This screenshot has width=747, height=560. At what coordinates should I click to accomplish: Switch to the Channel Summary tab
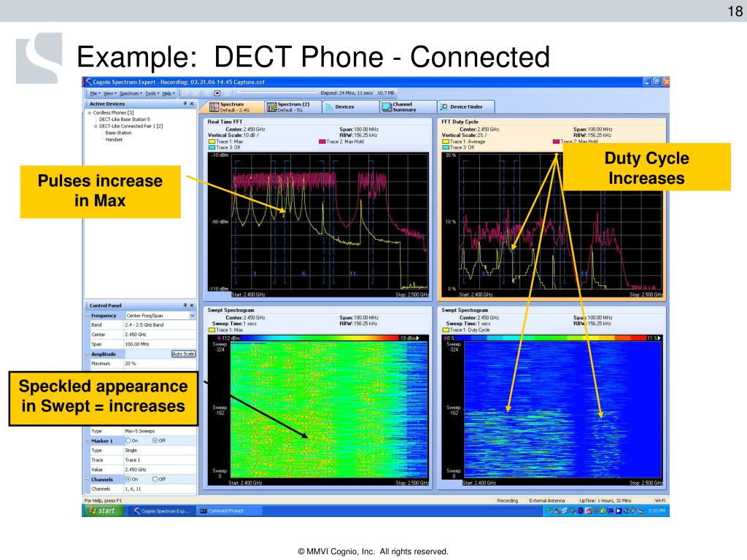408,106
